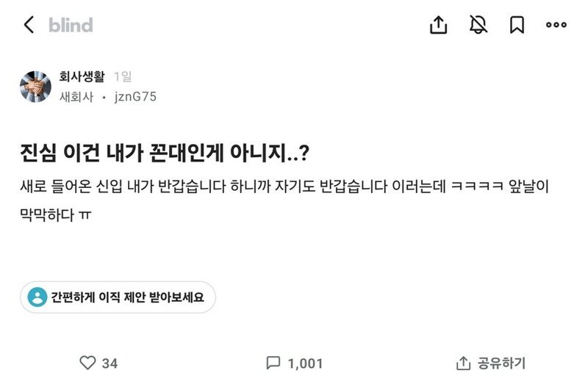Go back using the left chevron
The height and width of the screenshot is (387, 588).
click(29, 25)
